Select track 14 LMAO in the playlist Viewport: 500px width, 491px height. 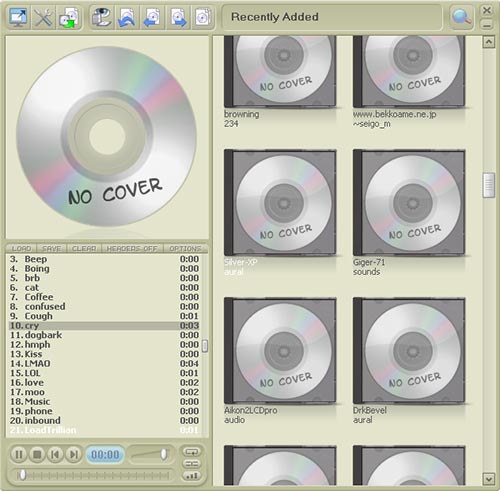pos(104,364)
